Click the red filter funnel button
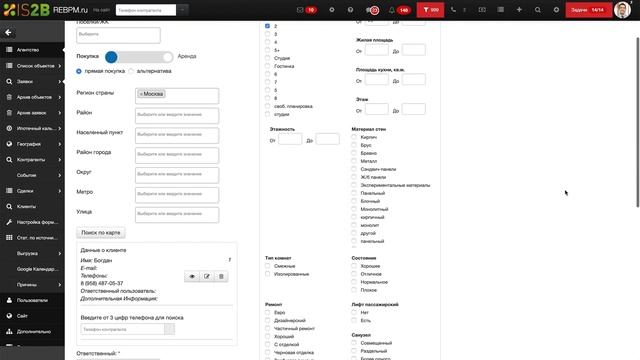 [430, 10]
